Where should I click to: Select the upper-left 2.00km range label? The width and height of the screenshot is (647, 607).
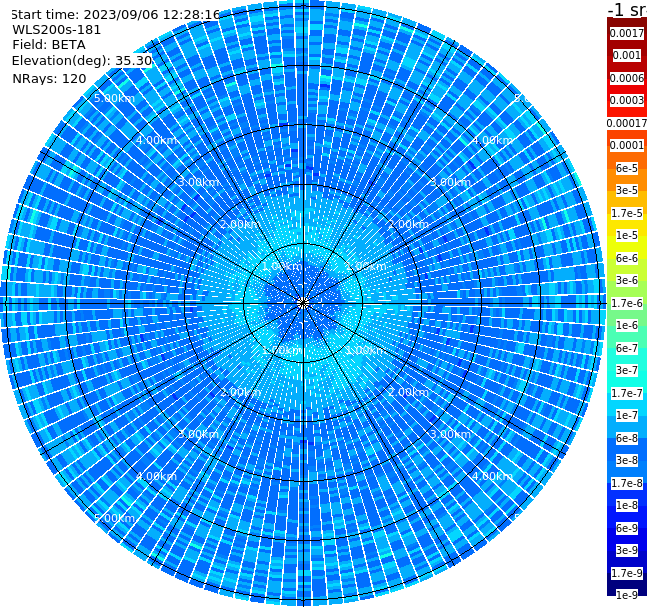240,224
